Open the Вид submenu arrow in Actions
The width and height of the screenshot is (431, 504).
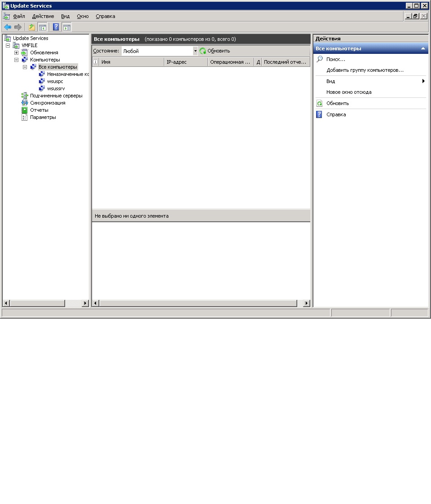pos(423,81)
